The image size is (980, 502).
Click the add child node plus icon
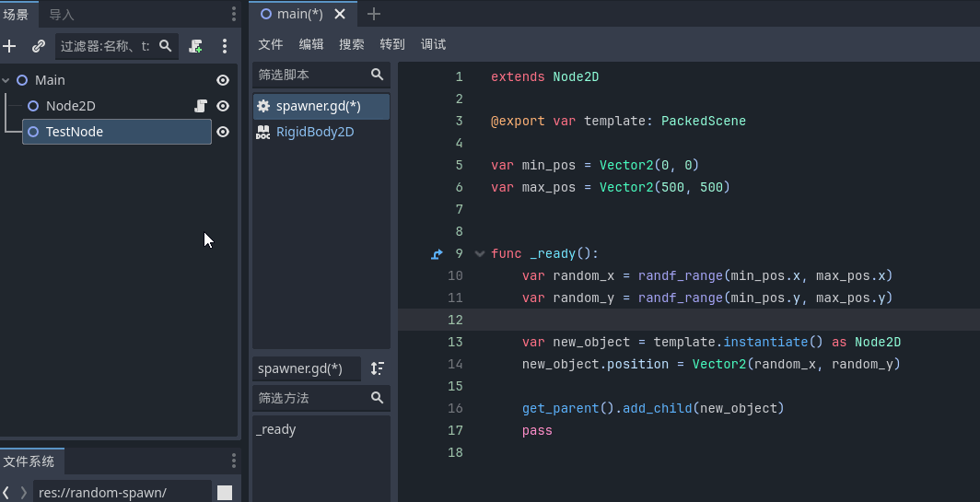pyautogui.click(x=10, y=46)
